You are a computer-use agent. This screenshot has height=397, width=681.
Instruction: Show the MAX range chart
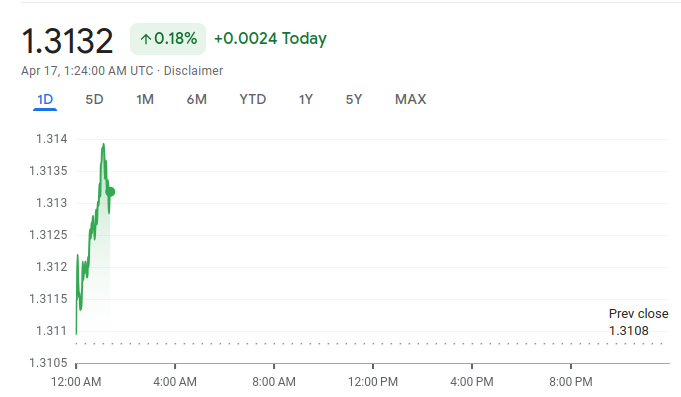point(411,99)
